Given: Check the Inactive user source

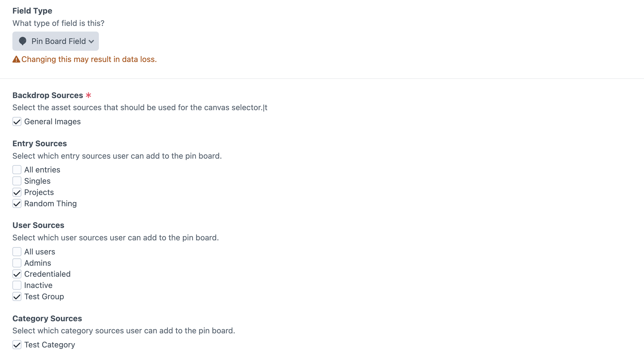Looking at the screenshot, I should 17,285.
